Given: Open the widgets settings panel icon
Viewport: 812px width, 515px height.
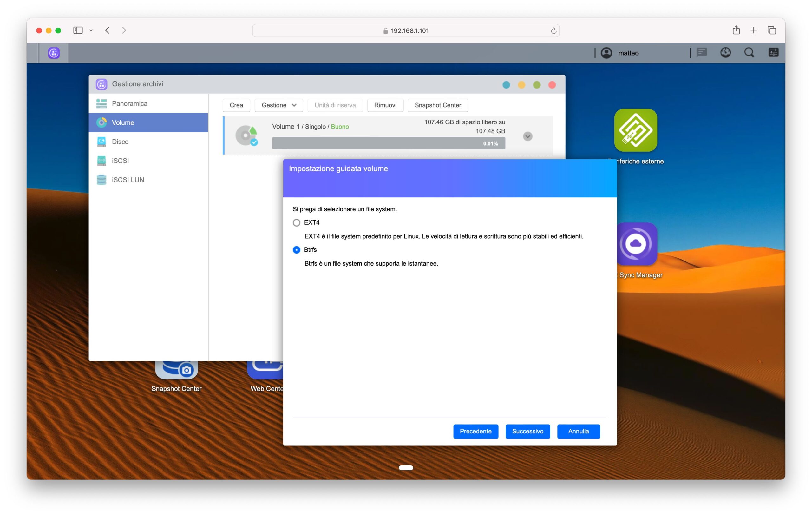Looking at the screenshot, I should coord(773,53).
